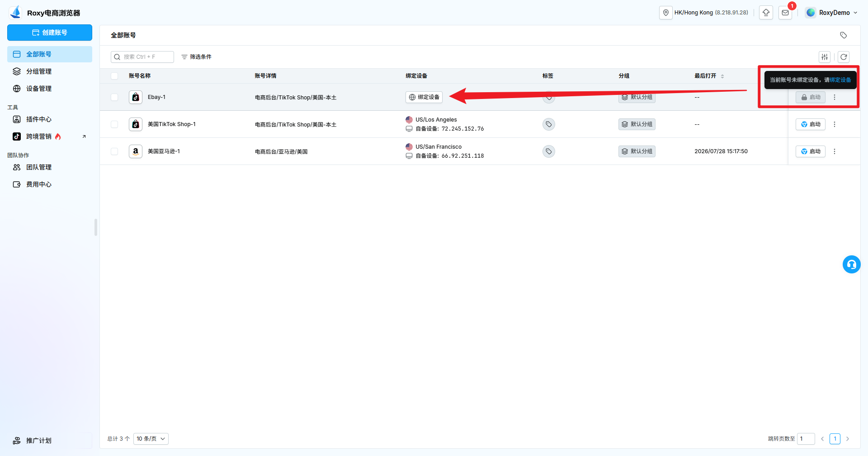
Task: Click the 美国TikTok Shop-1 account name
Action: tap(172, 124)
